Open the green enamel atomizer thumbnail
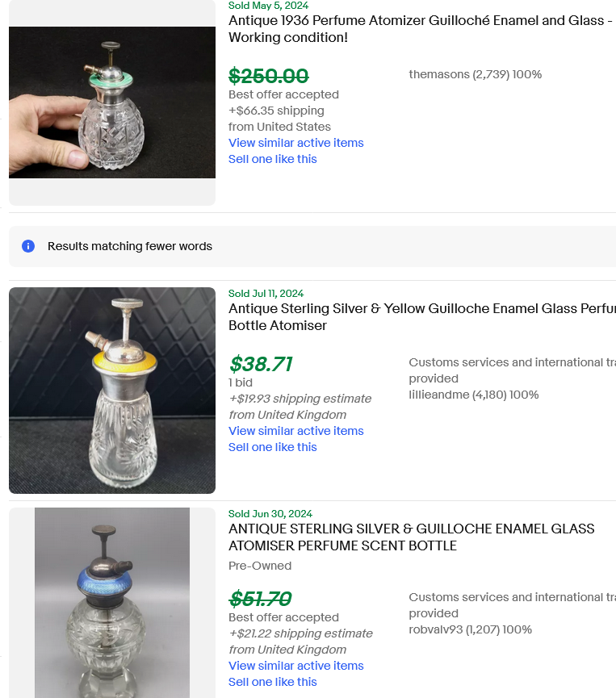The width and height of the screenshot is (616, 698). pos(112,102)
